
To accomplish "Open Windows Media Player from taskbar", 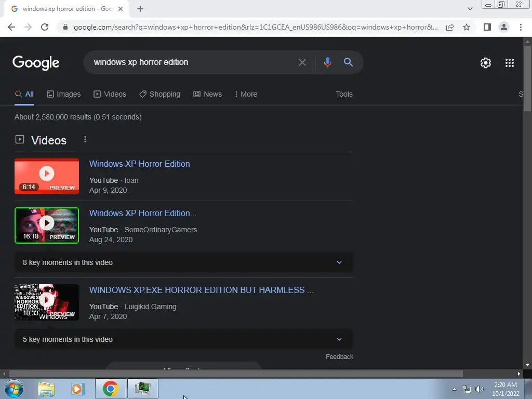I will [x=78, y=389].
